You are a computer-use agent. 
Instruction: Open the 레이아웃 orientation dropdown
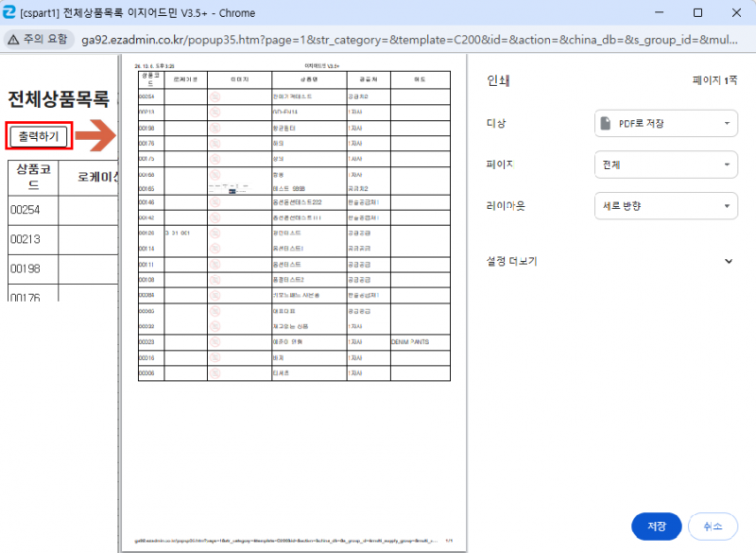point(666,206)
